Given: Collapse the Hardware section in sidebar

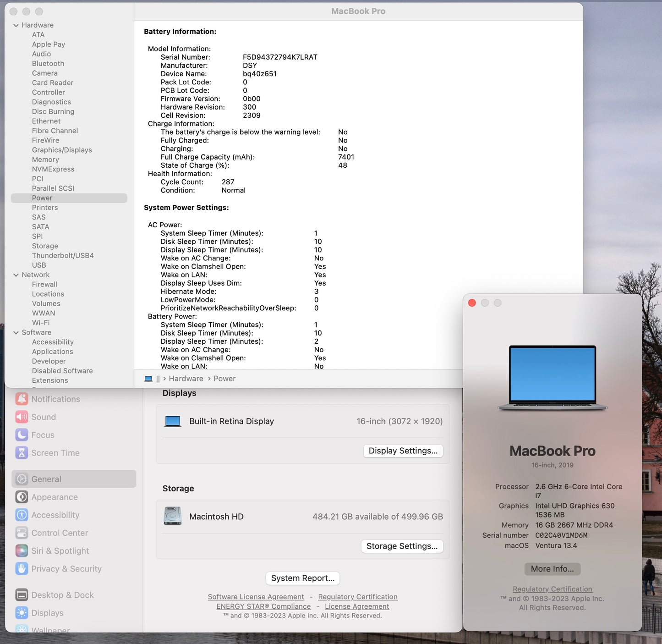Looking at the screenshot, I should (x=16, y=25).
